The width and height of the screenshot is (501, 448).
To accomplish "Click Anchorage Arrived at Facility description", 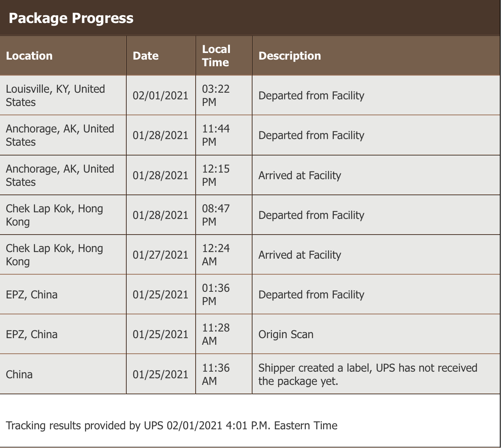I will (300, 175).
